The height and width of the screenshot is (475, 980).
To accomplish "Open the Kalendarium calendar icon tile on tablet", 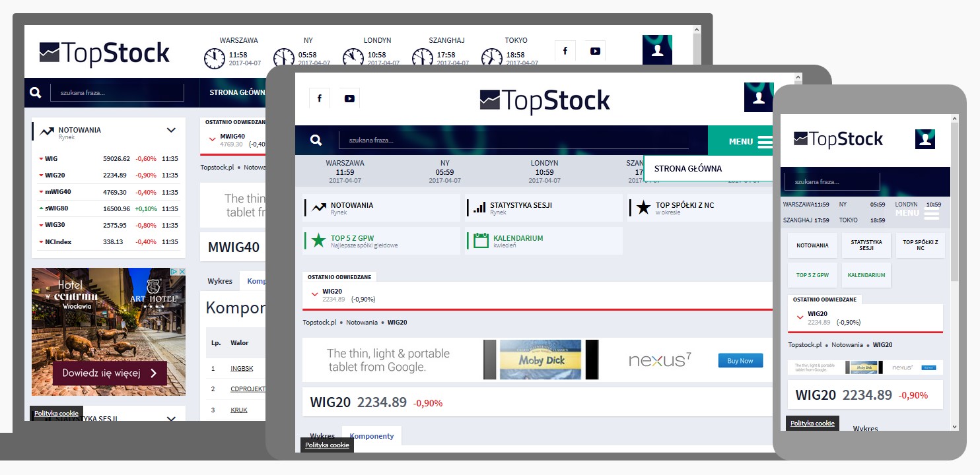I will click(481, 241).
